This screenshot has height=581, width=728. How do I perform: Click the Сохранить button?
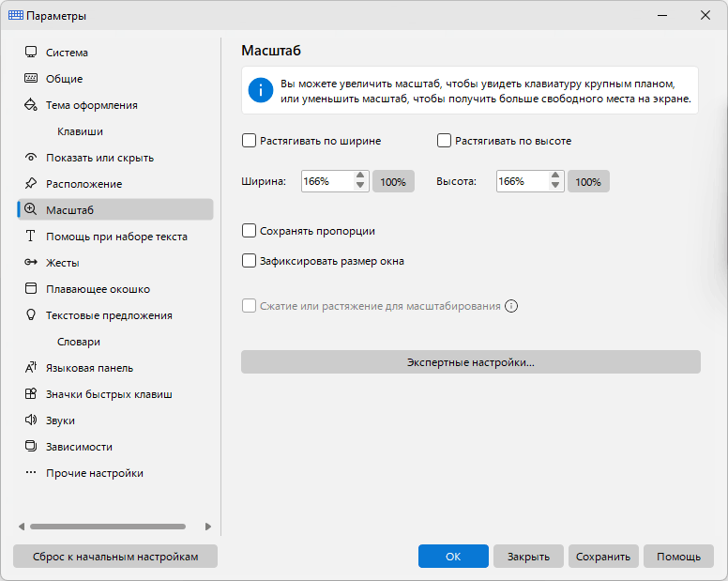pyautogui.click(x=603, y=556)
